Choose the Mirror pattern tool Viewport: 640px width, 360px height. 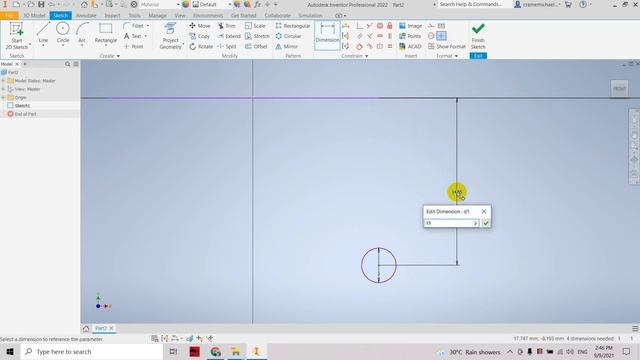pos(286,47)
